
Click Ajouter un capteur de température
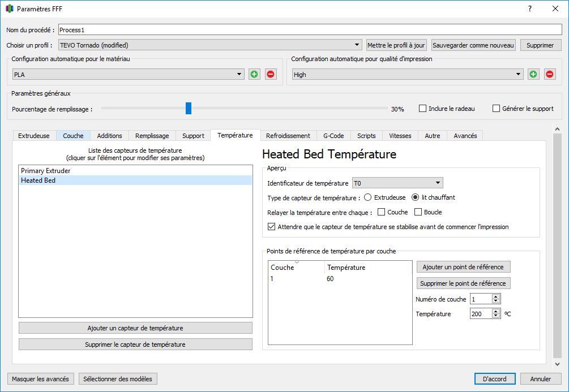[x=135, y=328]
